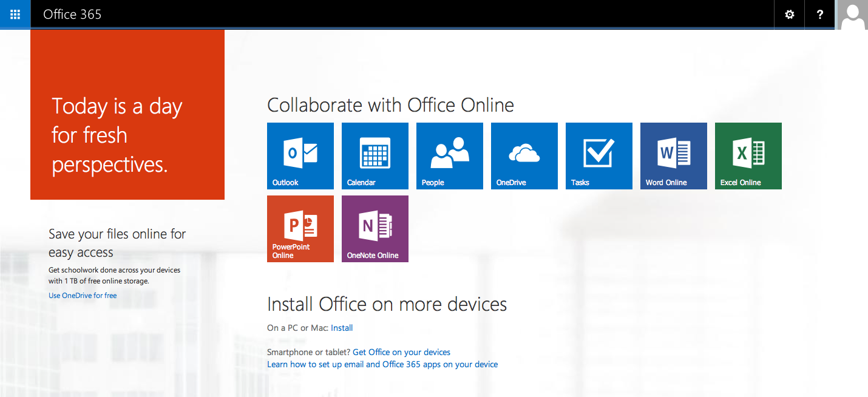Open the profile account picture menu
The height and width of the screenshot is (397, 868).
pyautogui.click(x=853, y=14)
